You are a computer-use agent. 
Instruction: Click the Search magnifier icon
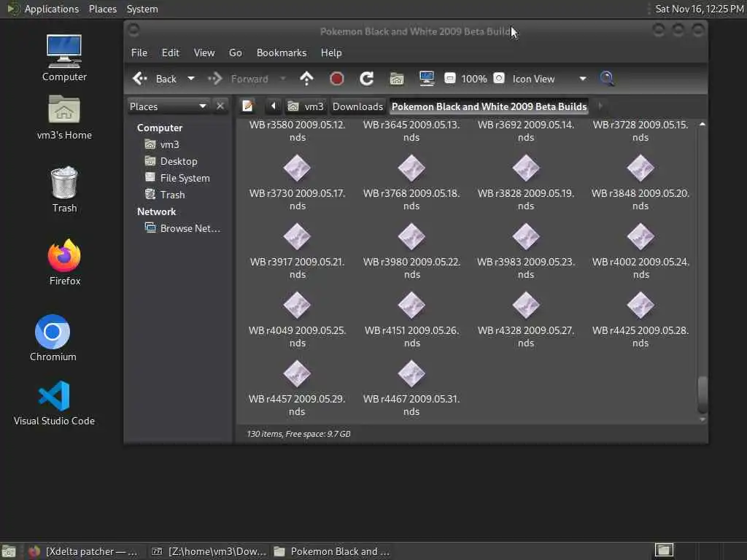point(606,79)
